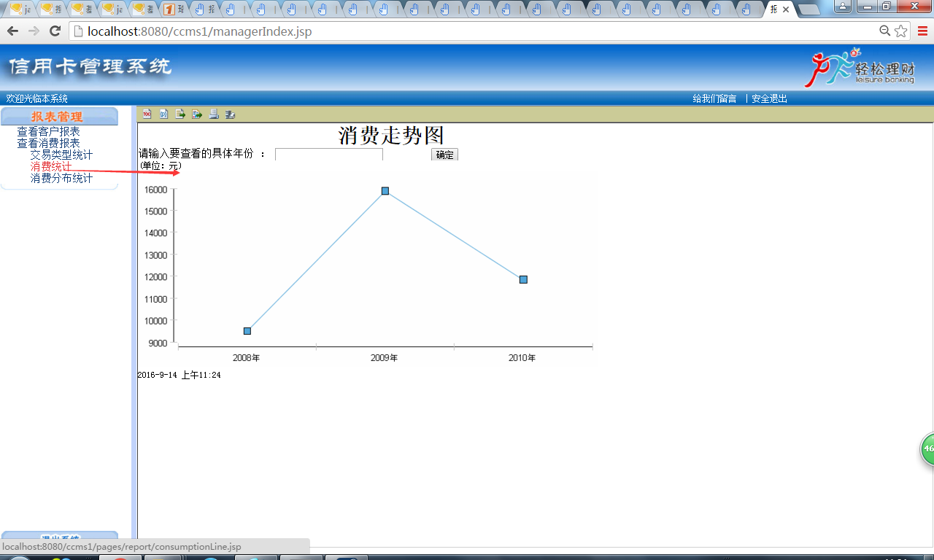Image resolution: width=934 pixels, height=560 pixels.
Task: Click the print icon in the report toolbar
Action: 214,114
